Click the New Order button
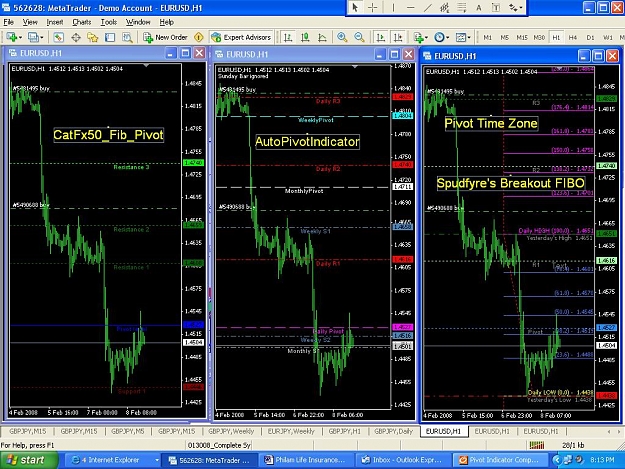Screen dimensions: 625x469 165,37
